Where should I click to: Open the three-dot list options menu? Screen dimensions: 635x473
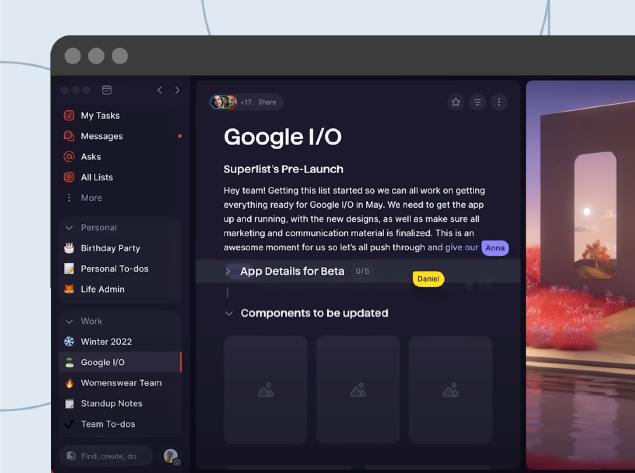[x=499, y=102]
